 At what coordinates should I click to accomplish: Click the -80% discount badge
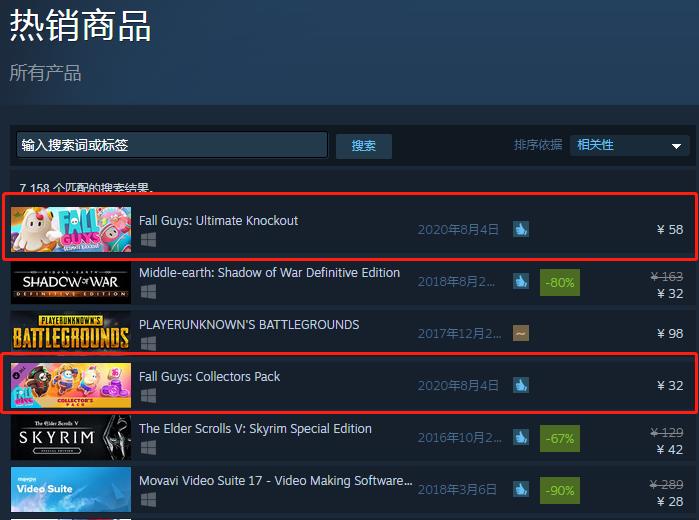coord(560,282)
